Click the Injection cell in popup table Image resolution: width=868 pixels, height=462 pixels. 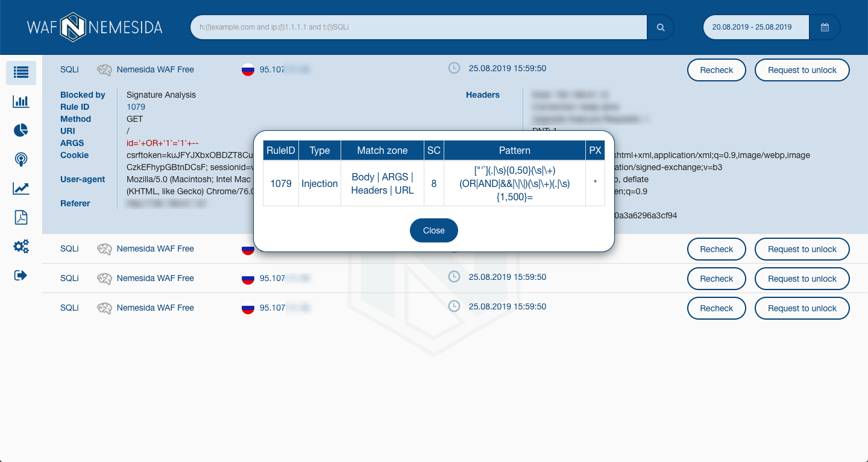click(319, 183)
